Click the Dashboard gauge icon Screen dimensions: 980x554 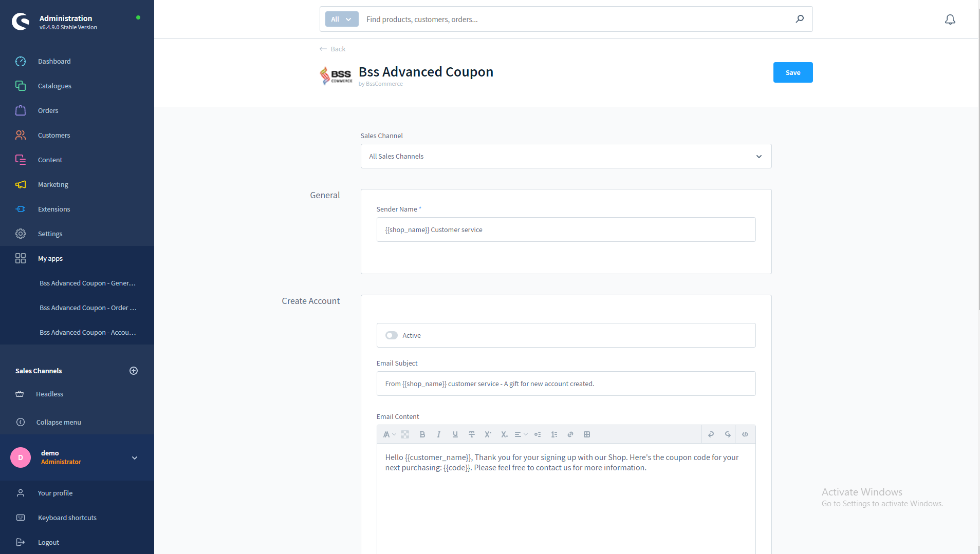[21, 61]
